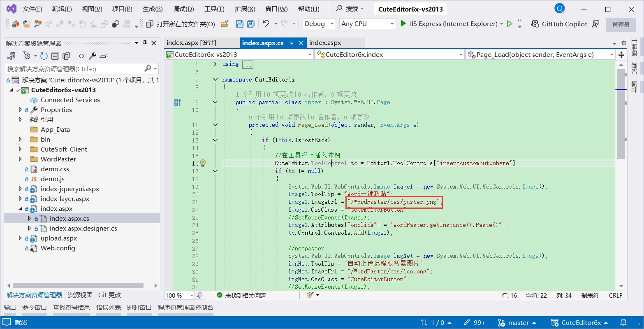Viewport: 644px width, 329px height.
Task: Click the Save All toolbar icon
Action: 250,24
